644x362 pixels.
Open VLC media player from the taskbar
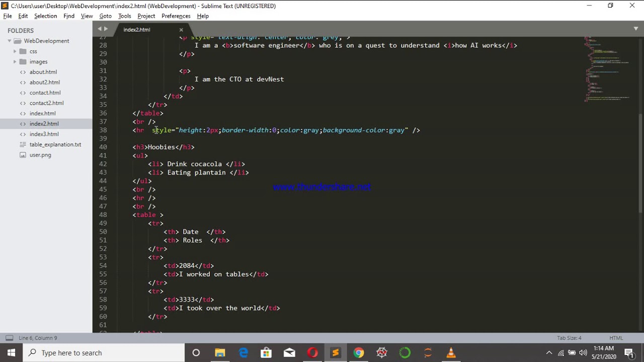(x=451, y=353)
